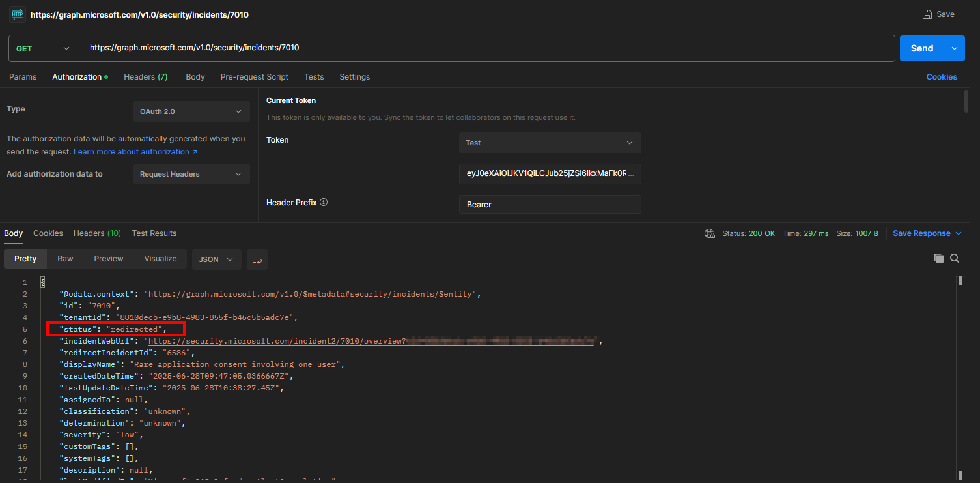Click the wrap lines icon in response toolbar
Image resolution: width=980 pixels, height=483 pixels.
point(257,259)
